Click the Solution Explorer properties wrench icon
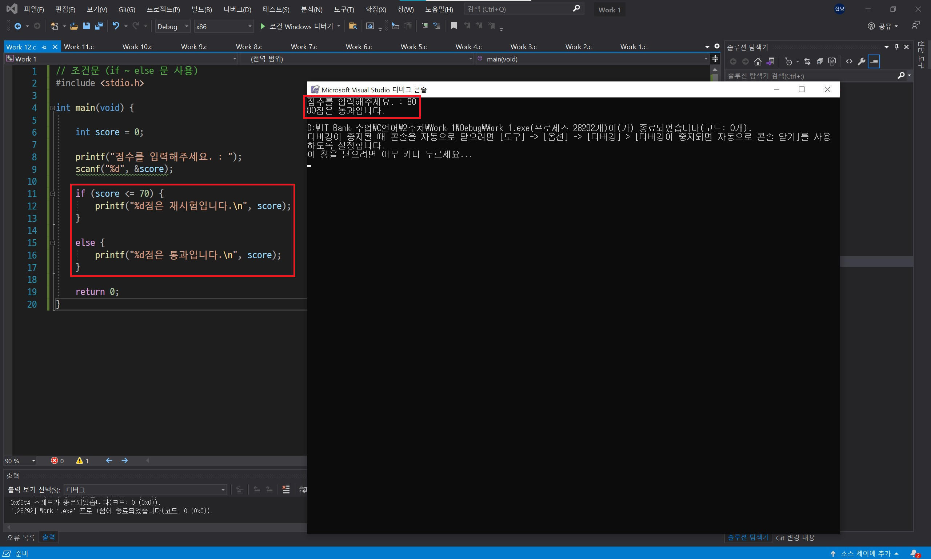 pos(861,61)
